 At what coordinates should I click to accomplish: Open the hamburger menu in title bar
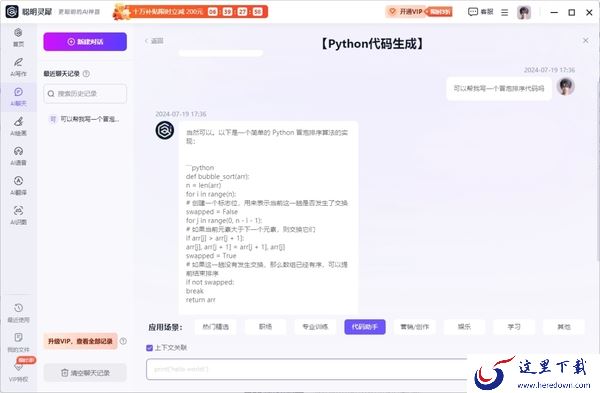(505, 12)
